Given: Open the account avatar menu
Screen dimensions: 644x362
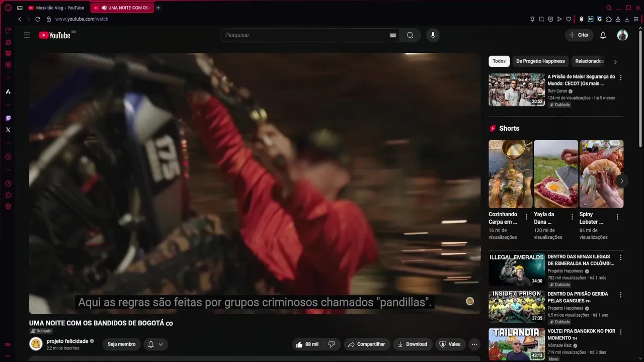Looking at the screenshot, I should click(x=622, y=35).
